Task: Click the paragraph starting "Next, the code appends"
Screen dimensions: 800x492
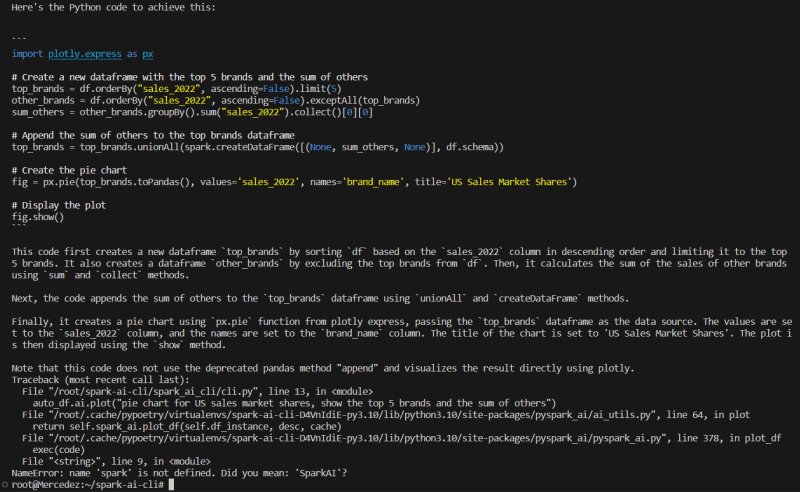Action: [x=320, y=298]
